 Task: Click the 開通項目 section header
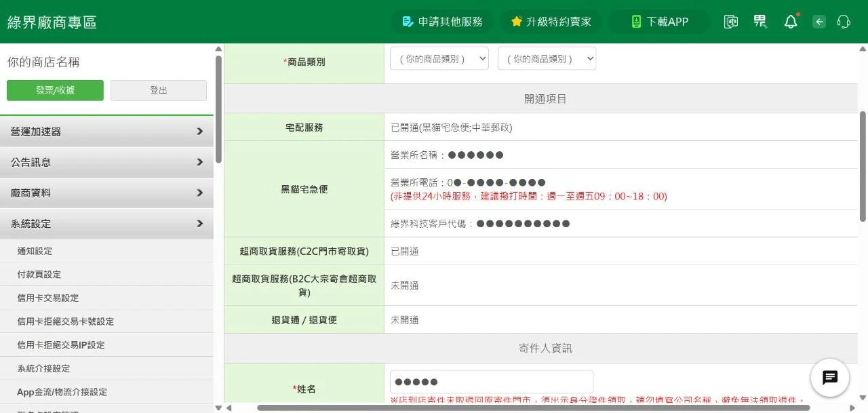click(x=545, y=99)
